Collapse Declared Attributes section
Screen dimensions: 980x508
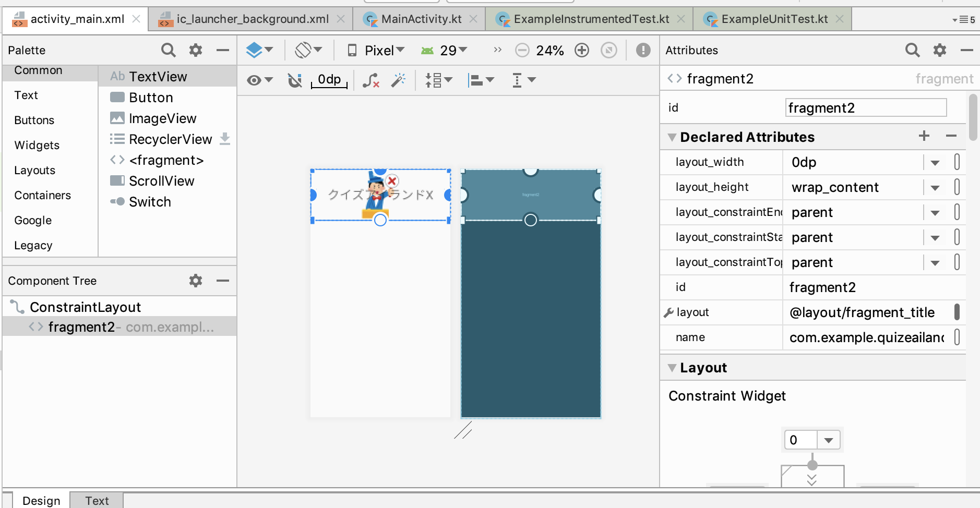(x=672, y=138)
